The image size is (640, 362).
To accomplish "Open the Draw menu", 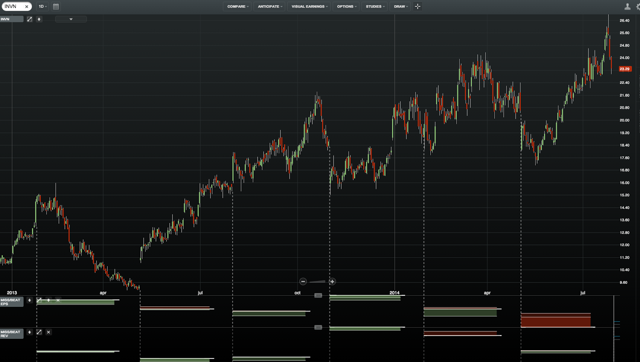I will pyautogui.click(x=400, y=7).
